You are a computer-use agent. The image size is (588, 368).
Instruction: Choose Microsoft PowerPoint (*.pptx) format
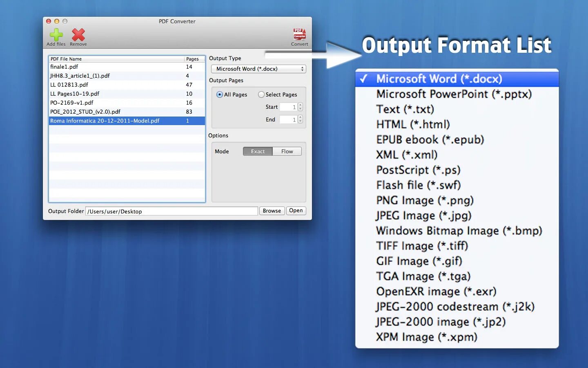click(457, 94)
